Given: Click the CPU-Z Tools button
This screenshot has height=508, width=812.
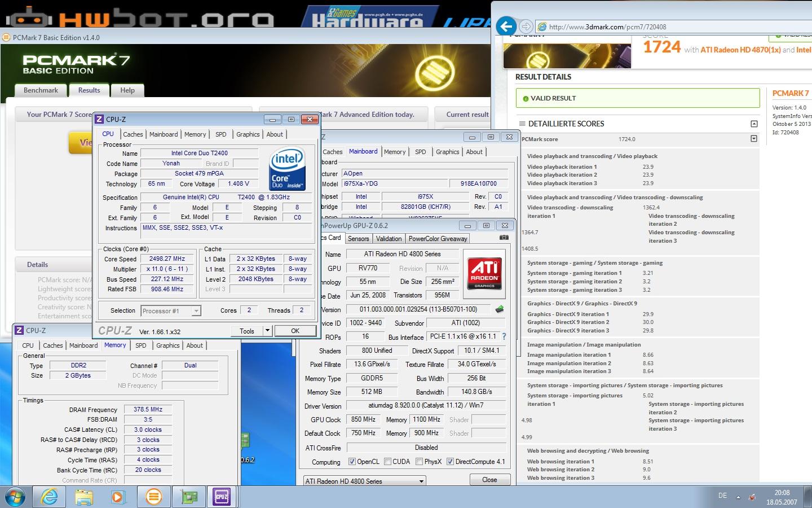Looking at the screenshot, I should click(x=247, y=331).
